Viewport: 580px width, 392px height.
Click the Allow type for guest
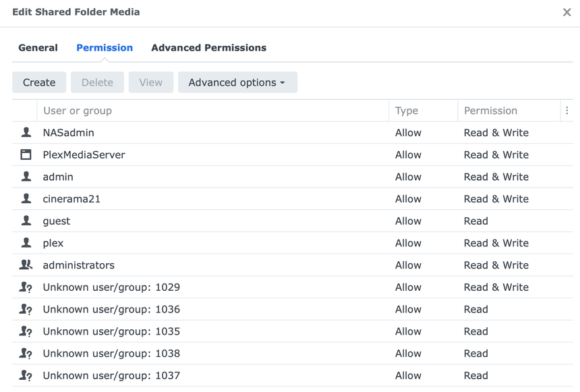click(408, 221)
